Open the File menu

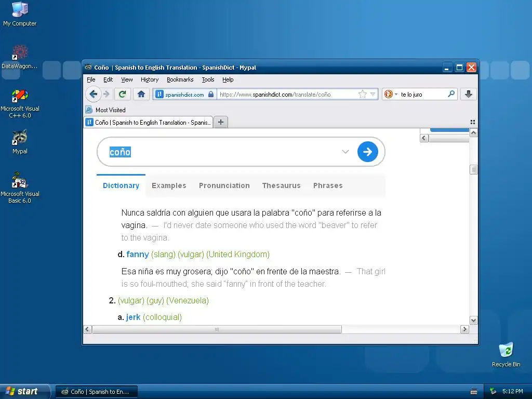(91, 79)
